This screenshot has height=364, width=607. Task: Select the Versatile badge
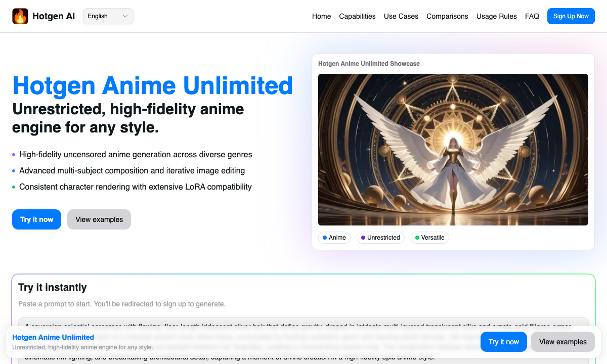430,238
